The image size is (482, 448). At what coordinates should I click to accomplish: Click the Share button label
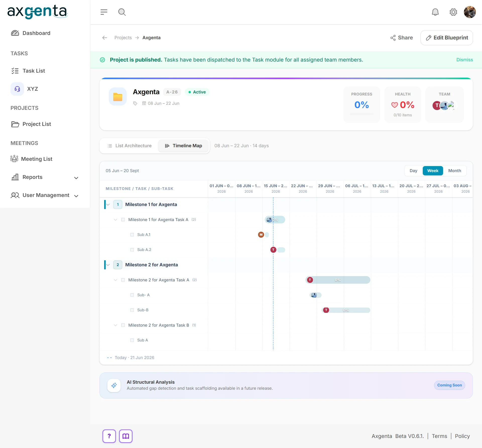click(405, 38)
